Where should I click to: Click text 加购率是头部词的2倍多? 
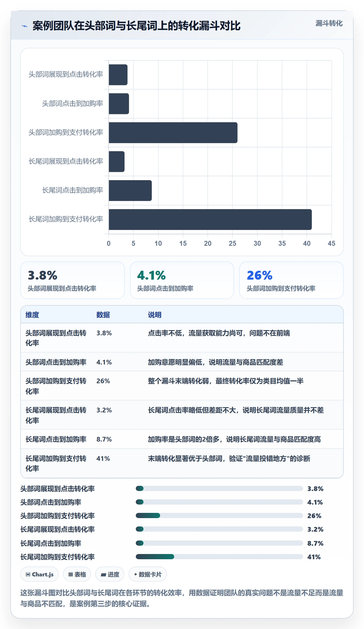(x=184, y=439)
